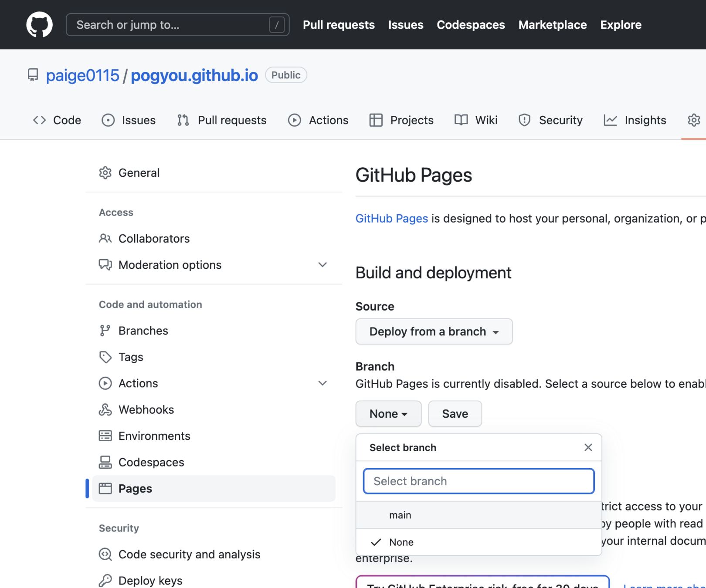Click the Moderation options speech bubble icon

coord(105,265)
